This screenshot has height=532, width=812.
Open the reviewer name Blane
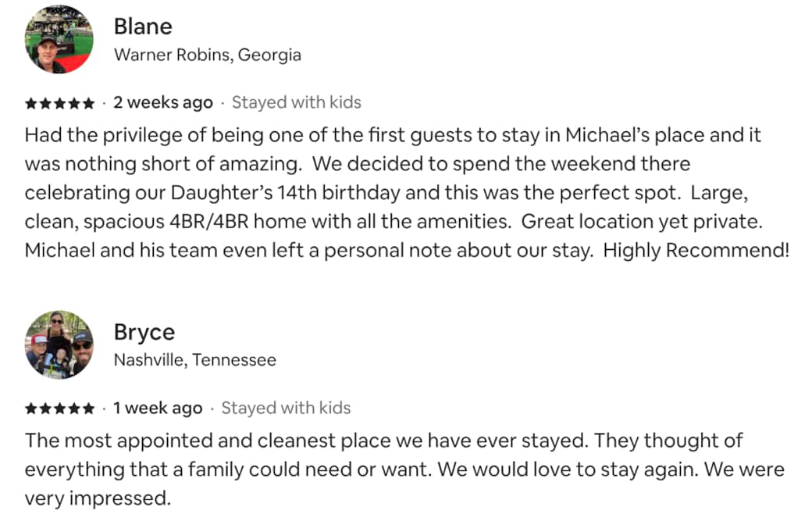143,26
